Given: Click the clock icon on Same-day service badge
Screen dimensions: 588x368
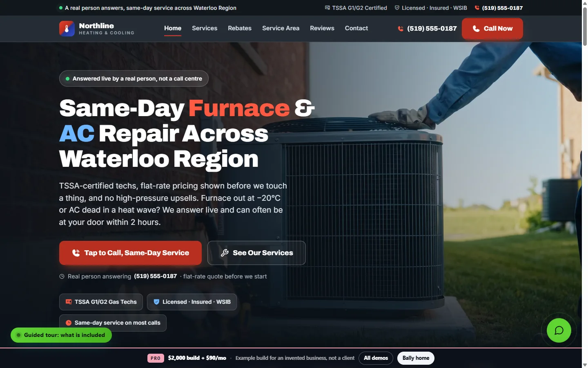Looking at the screenshot, I should point(69,323).
